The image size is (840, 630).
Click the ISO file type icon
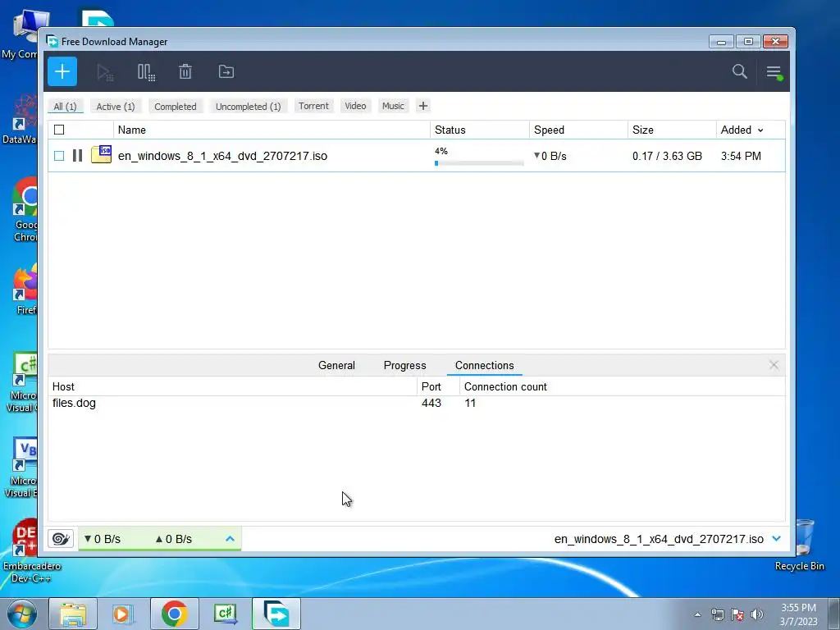tap(101, 154)
